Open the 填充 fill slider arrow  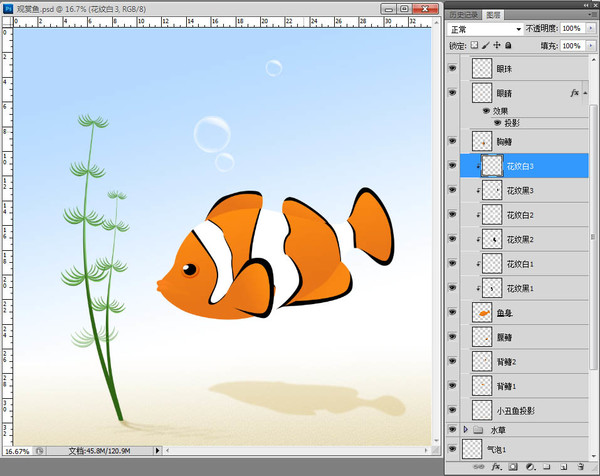591,46
